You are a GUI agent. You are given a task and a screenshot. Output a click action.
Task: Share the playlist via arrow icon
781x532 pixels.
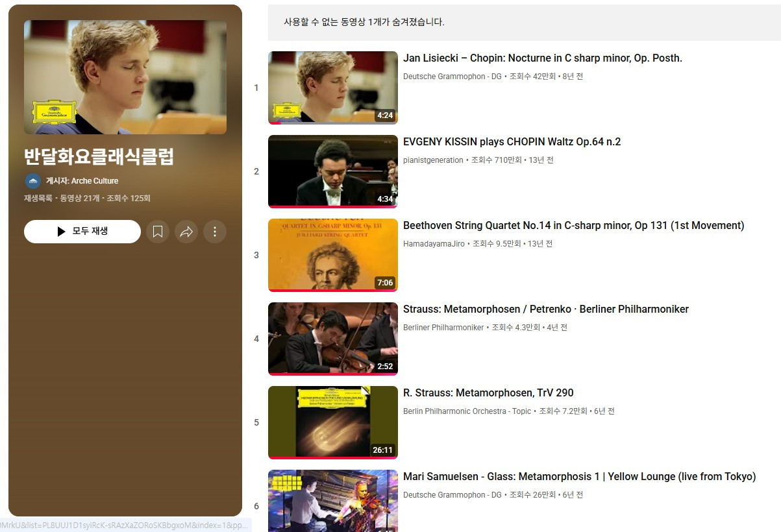186,232
